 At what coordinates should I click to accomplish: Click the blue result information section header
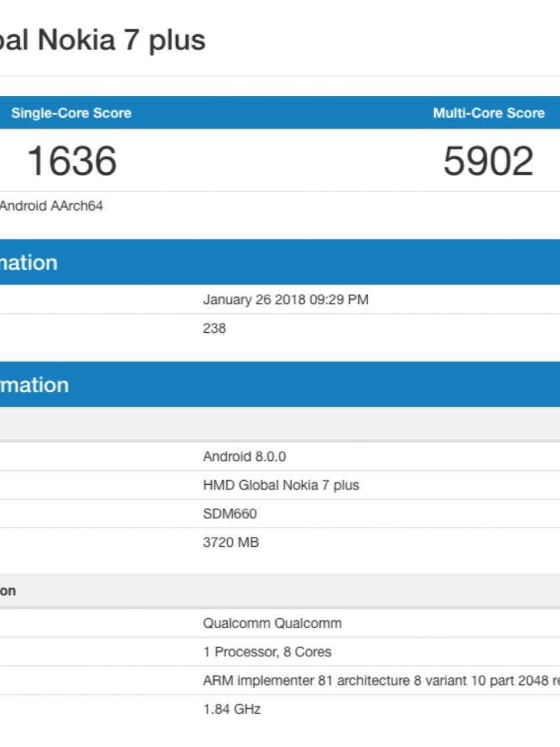coord(280,262)
